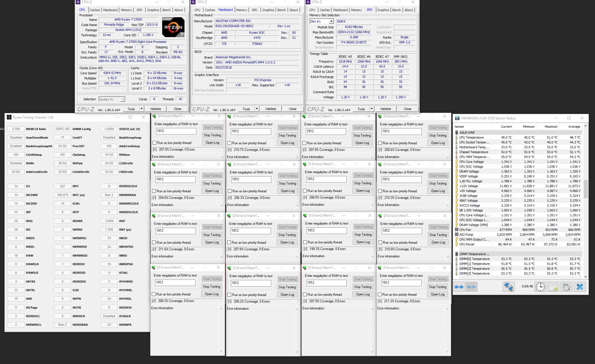Click the AMD Ryzen 7 logo
This screenshot has width=595, height=364.
(173, 27)
